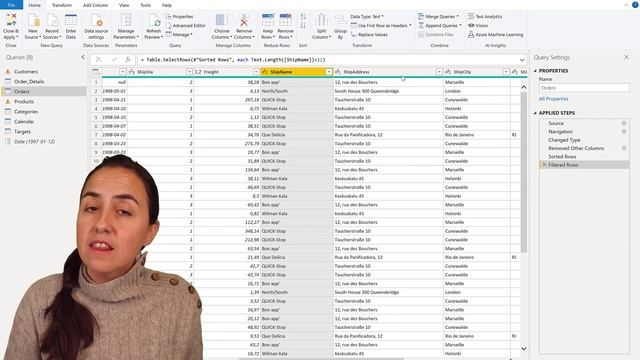Open the Merge Queries dropdown
Viewport: 640px width, 360px height.
[x=438, y=16]
